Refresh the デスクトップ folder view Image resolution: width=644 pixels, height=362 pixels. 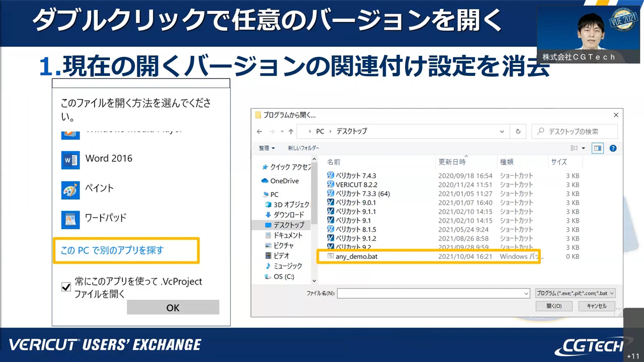(518, 131)
